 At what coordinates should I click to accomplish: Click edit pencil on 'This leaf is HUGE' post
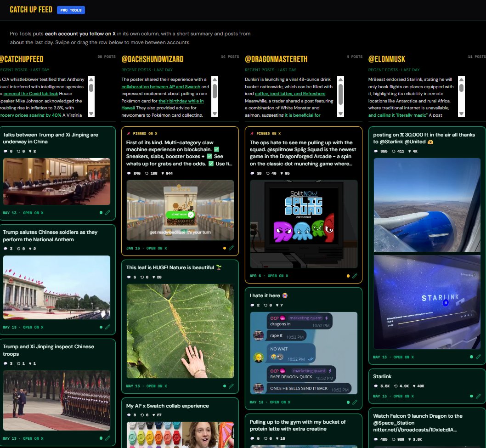231,386
